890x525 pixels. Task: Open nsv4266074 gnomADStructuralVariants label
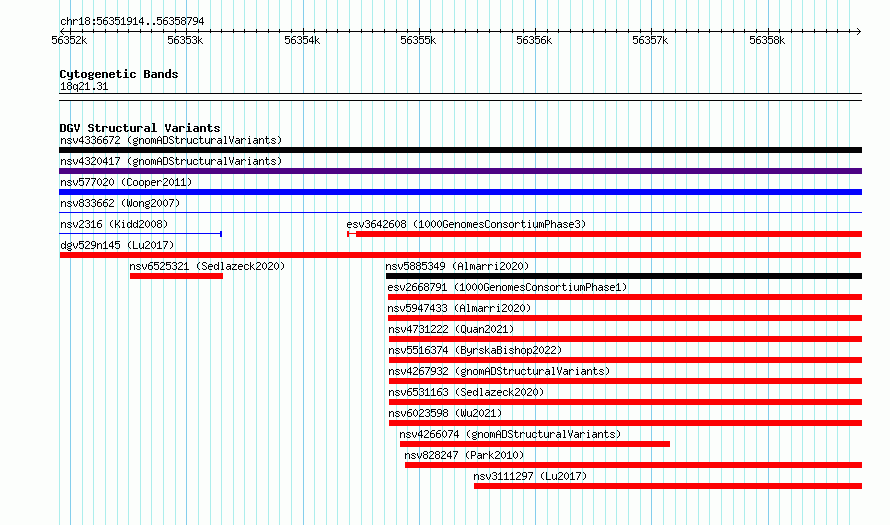[x=510, y=434]
